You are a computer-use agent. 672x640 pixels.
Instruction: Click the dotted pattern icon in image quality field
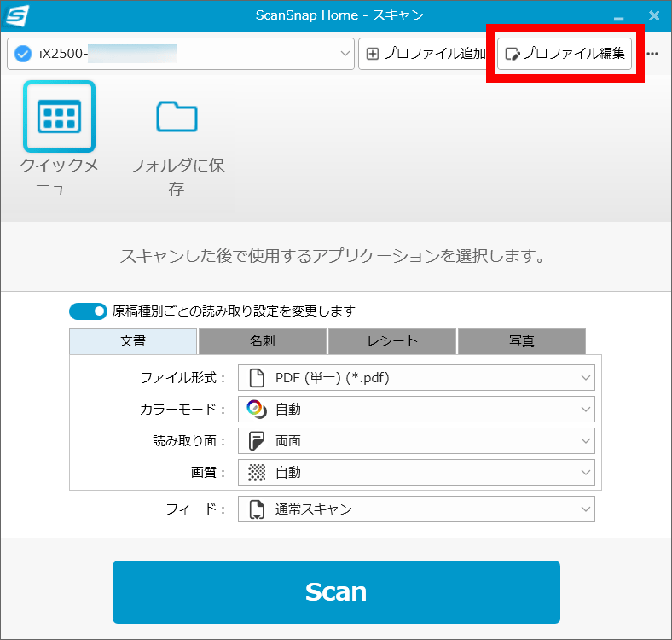[257, 472]
